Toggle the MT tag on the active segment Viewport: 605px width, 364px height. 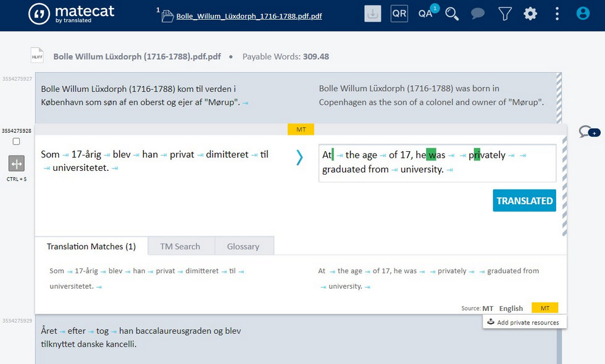301,130
